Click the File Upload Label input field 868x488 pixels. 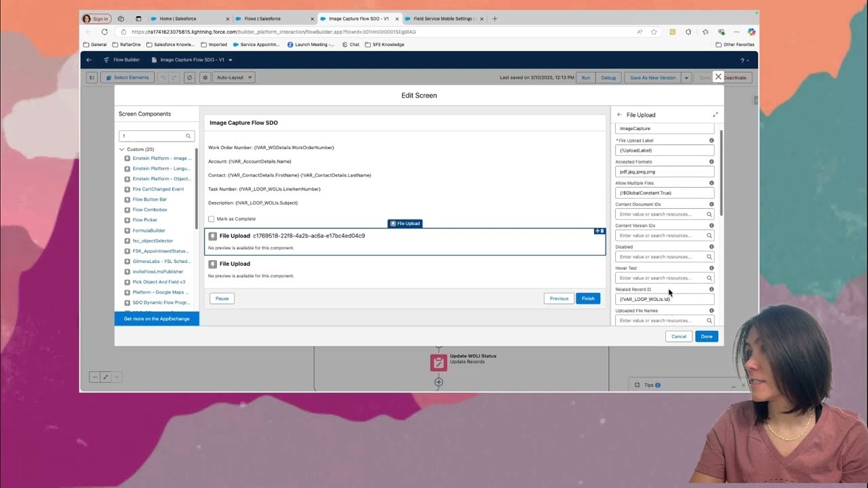(x=665, y=150)
